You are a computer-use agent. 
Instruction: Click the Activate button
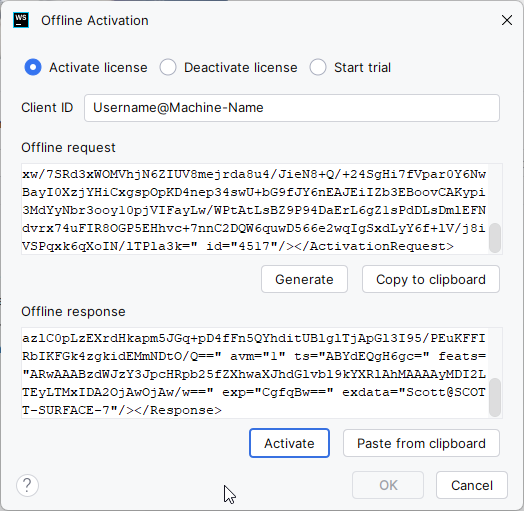289,443
